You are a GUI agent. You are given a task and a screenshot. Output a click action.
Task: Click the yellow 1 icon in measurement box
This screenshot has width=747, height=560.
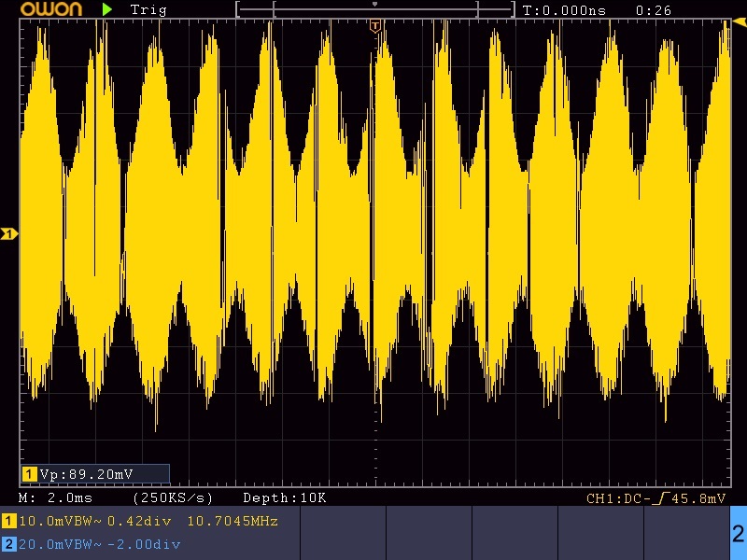29,474
